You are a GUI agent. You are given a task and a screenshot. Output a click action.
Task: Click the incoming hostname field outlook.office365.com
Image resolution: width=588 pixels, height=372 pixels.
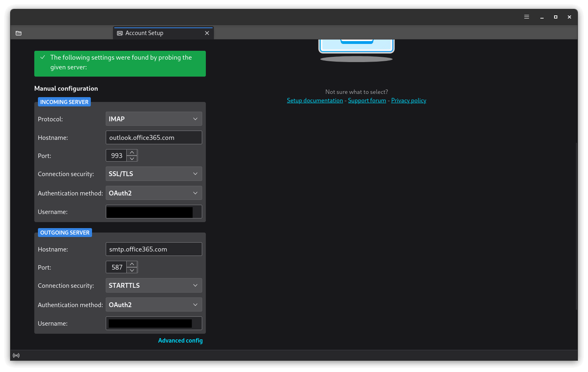pos(153,137)
